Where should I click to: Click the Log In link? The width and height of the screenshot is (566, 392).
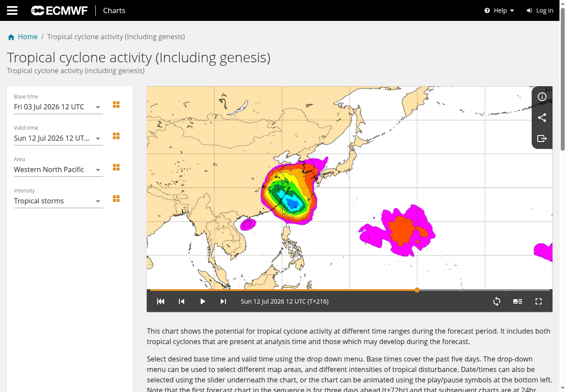point(540,10)
